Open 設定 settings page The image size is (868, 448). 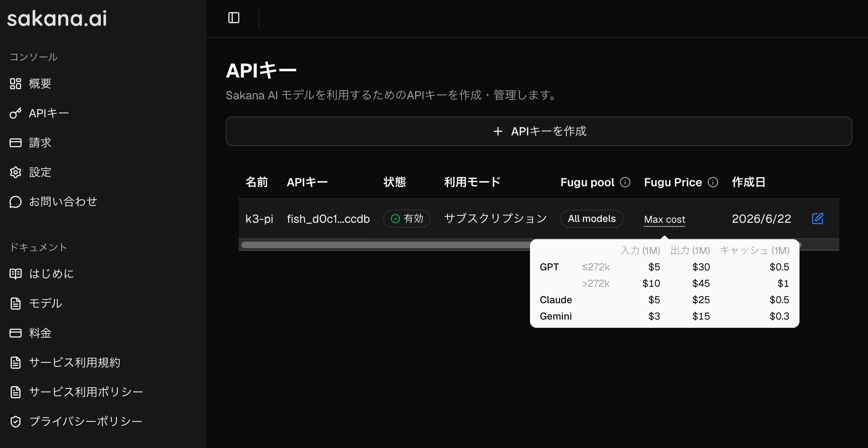pyautogui.click(x=40, y=172)
